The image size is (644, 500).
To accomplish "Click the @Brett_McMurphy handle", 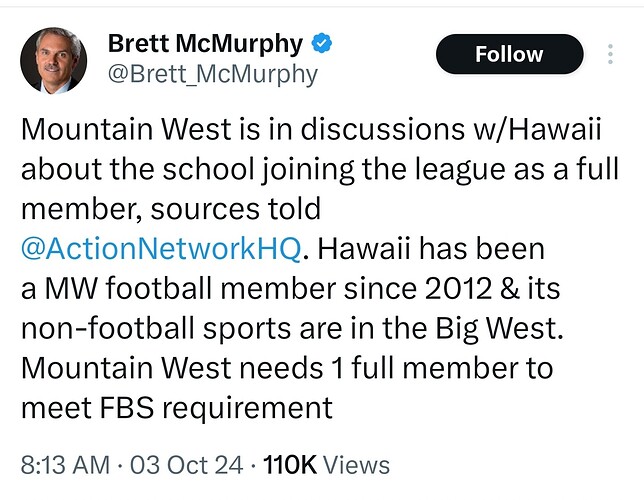I will 213,75.
